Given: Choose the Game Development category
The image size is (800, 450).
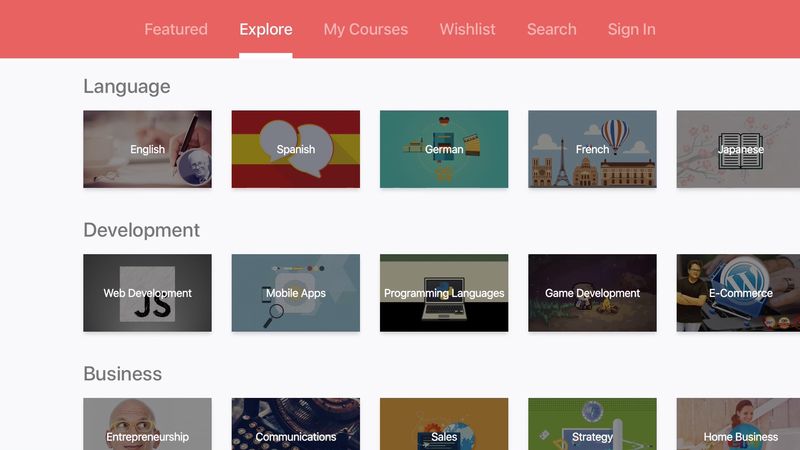Looking at the screenshot, I should (x=592, y=293).
